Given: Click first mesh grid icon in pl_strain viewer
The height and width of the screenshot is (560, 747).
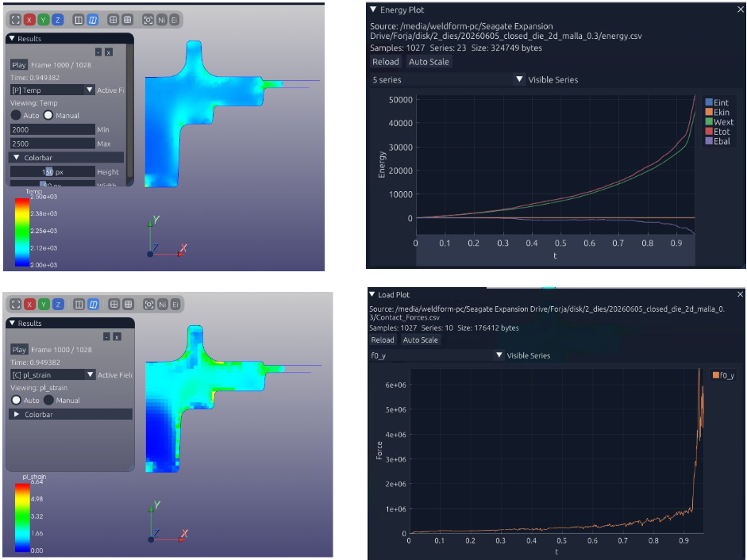Looking at the screenshot, I should coord(114,305).
